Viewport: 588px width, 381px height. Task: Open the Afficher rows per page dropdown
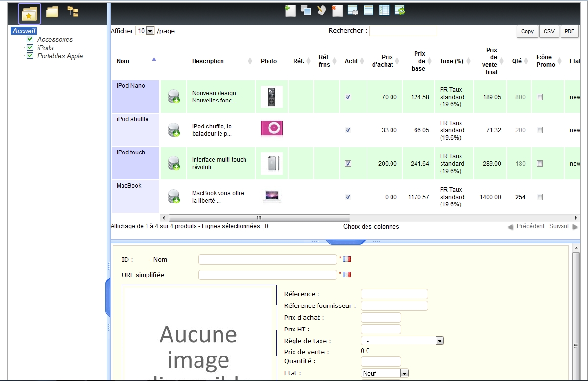tap(145, 31)
